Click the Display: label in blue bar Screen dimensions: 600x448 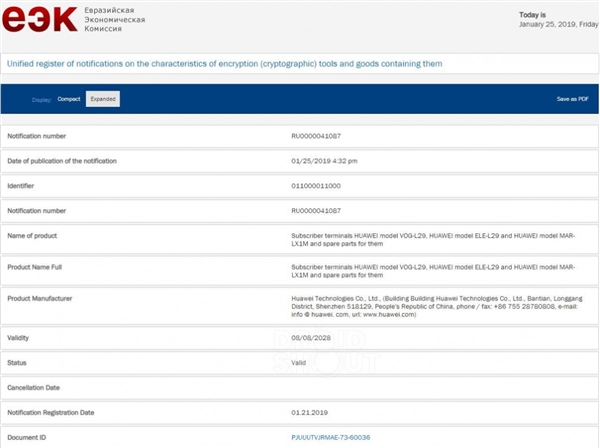tap(42, 100)
